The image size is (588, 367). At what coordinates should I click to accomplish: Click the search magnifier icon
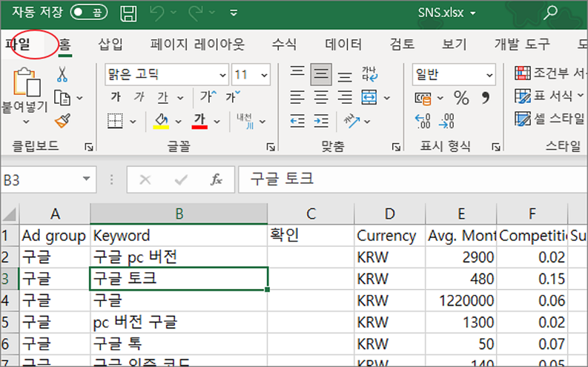pyautogui.click(x=550, y=13)
